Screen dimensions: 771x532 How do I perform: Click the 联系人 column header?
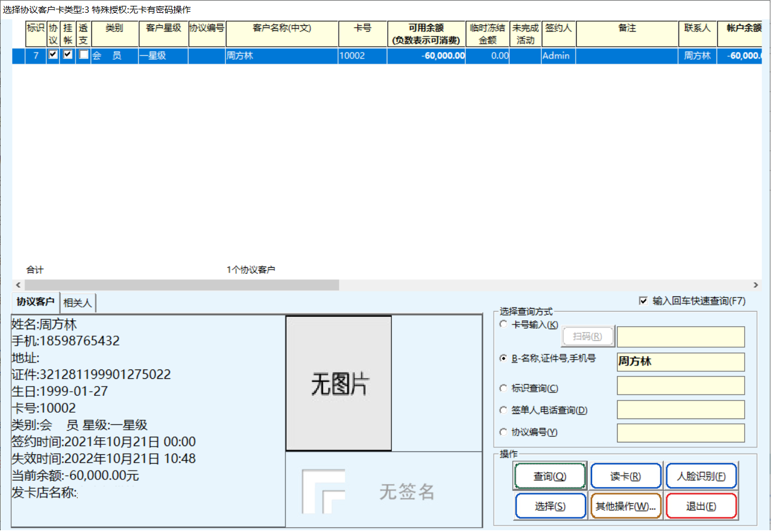[x=698, y=34]
